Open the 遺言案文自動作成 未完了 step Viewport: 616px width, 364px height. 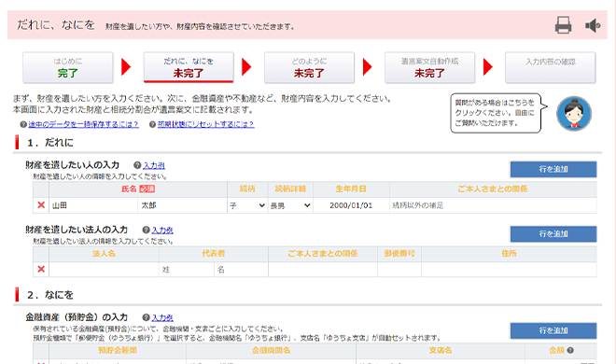click(x=429, y=67)
